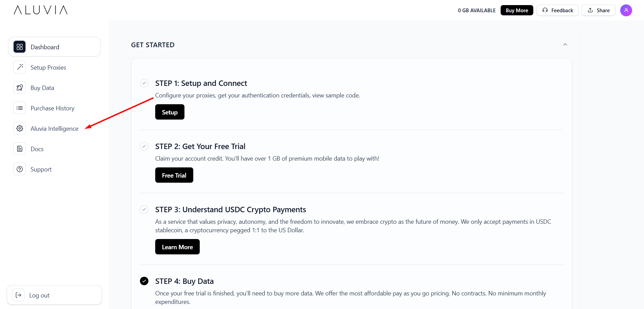The height and width of the screenshot is (309, 644).
Task: Click the Free Trial button
Action: click(x=174, y=175)
